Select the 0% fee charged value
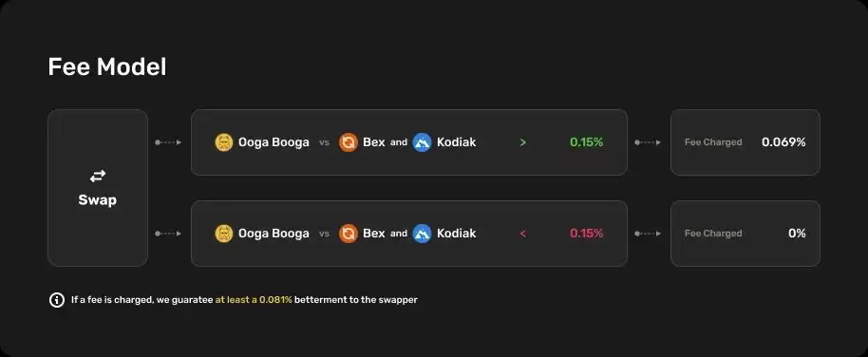 797,234
